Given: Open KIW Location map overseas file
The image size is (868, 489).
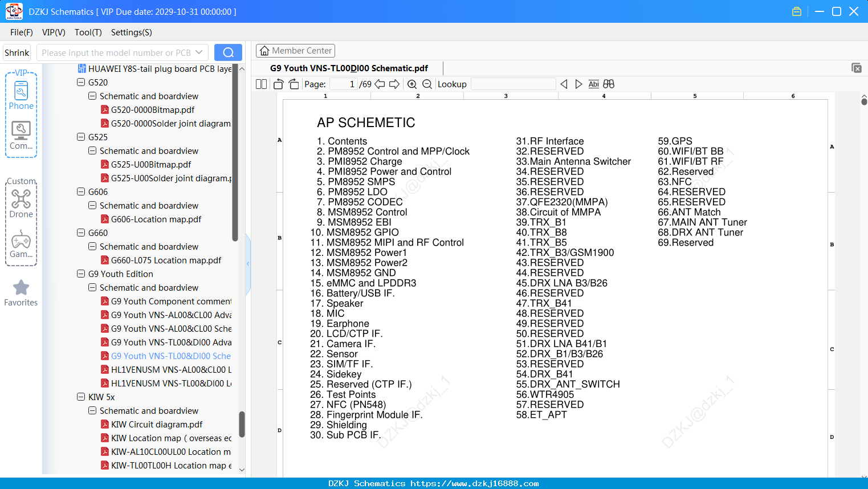Looking at the screenshot, I should tap(166, 438).
